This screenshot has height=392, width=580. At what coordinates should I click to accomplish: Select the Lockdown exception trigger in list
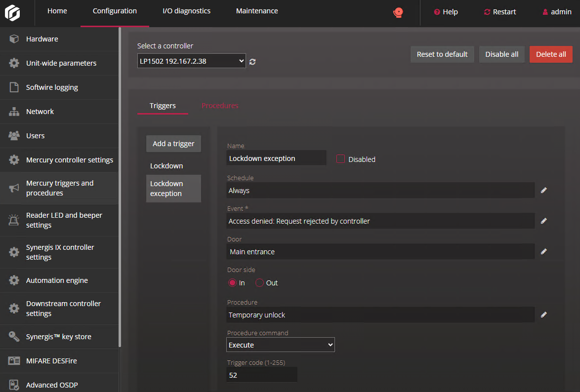(x=173, y=189)
